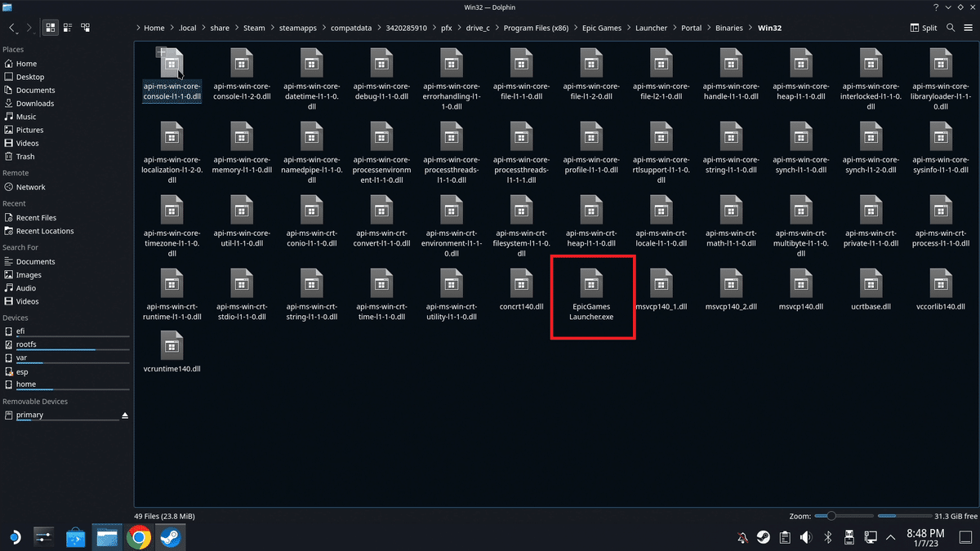The image size is (980, 551).
Task: Open the application launcher in taskbar
Action: (x=14, y=536)
